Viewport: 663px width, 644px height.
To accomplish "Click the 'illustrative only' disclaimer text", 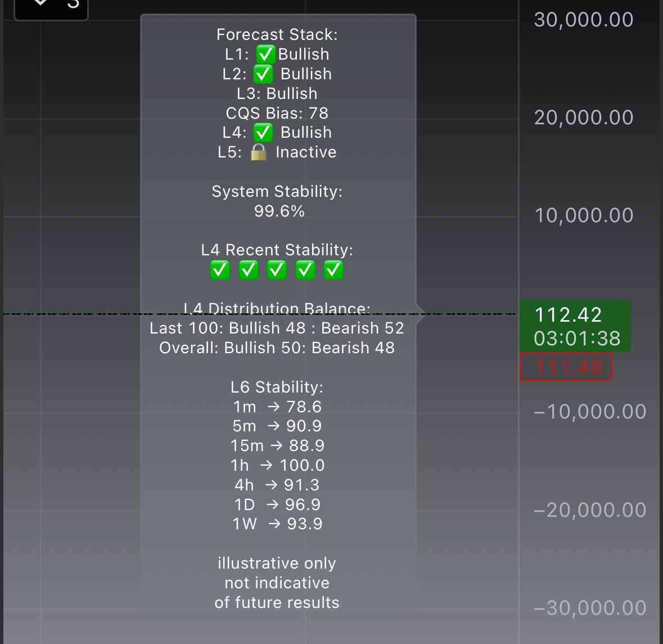I will (x=277, y=564).
